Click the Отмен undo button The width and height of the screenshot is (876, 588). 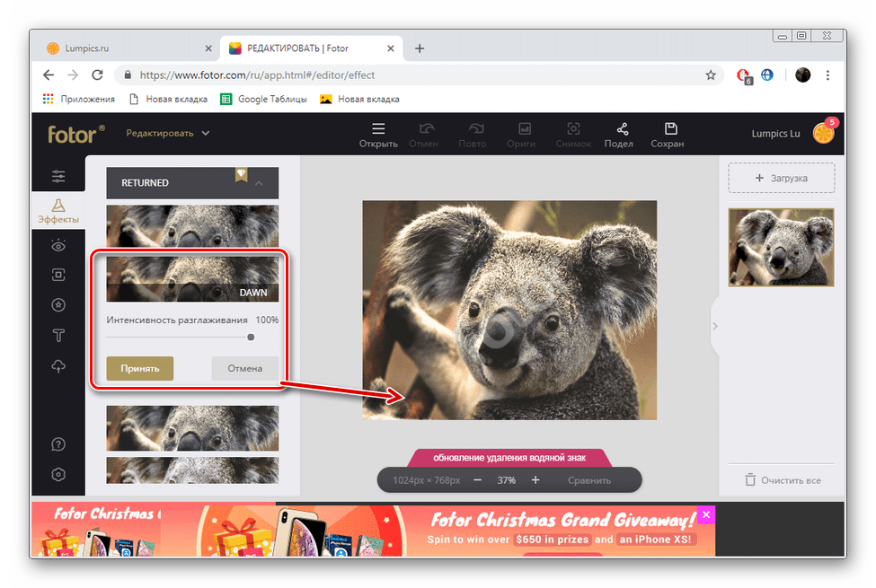423,136
